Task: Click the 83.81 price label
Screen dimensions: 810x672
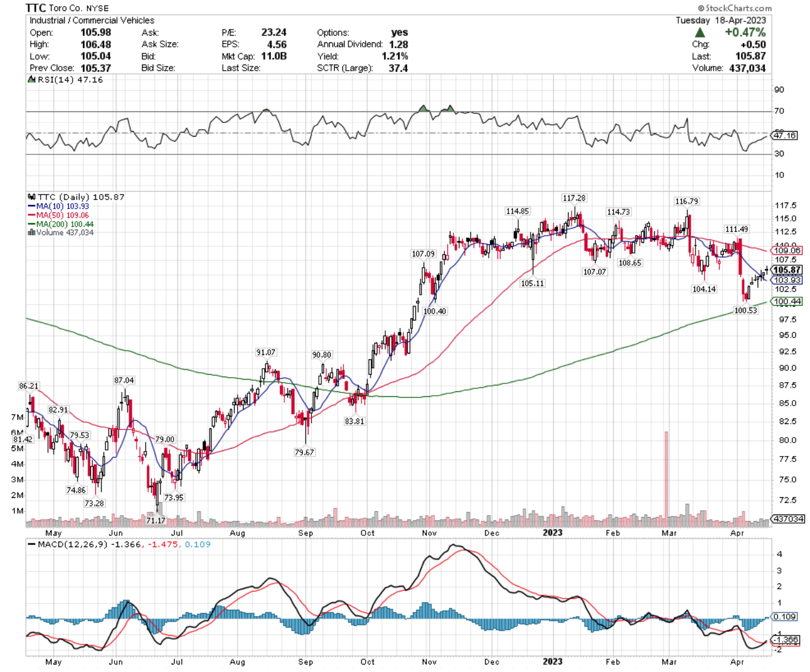Action: pyautogui.click(x=354, y=422)
